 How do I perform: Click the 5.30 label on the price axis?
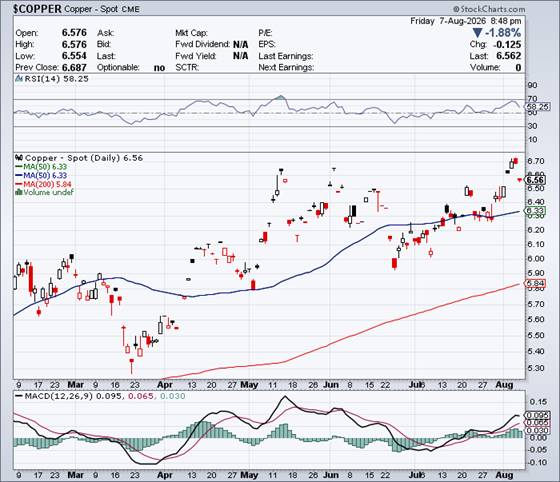tap(536, 368)
